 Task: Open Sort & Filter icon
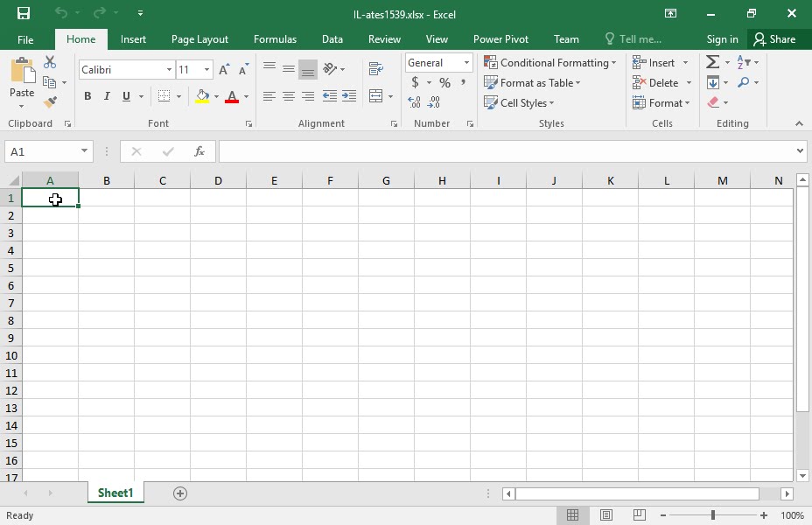[744, 62]
